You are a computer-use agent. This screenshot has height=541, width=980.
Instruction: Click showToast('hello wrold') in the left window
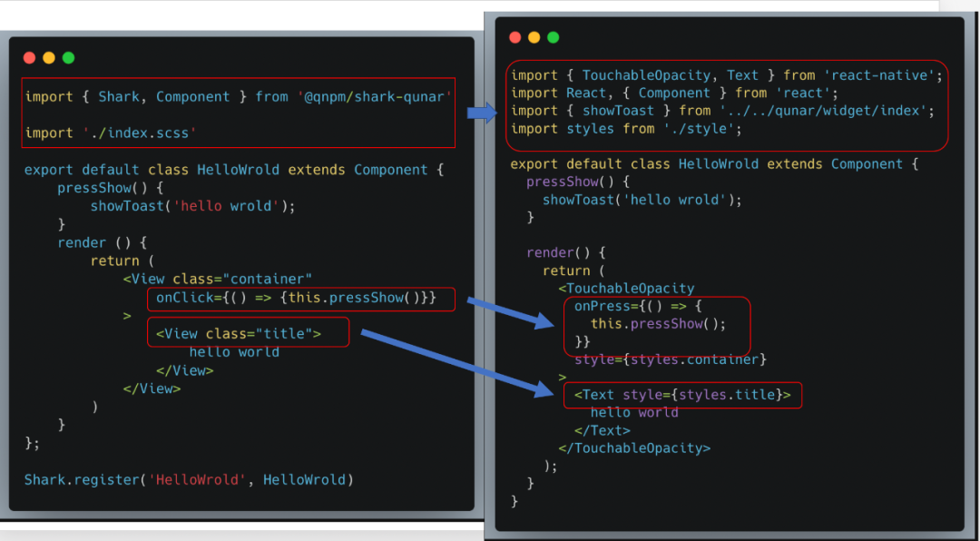[192, 206]
